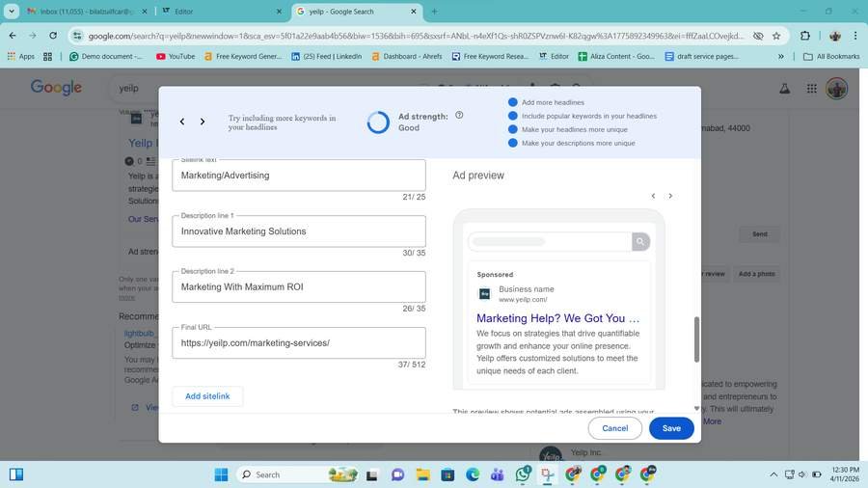The image size is (868, 488).
Task: Click the browser Back arrow
Action: tap(13, 36)
